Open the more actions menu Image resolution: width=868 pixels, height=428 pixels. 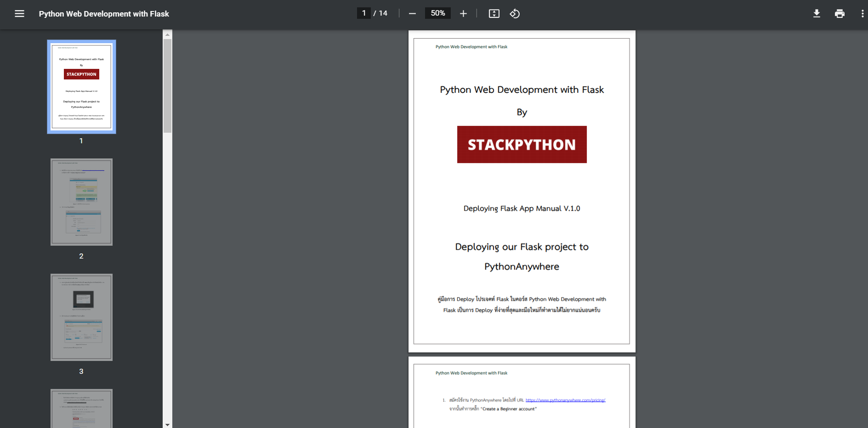(x=862, y=14)
